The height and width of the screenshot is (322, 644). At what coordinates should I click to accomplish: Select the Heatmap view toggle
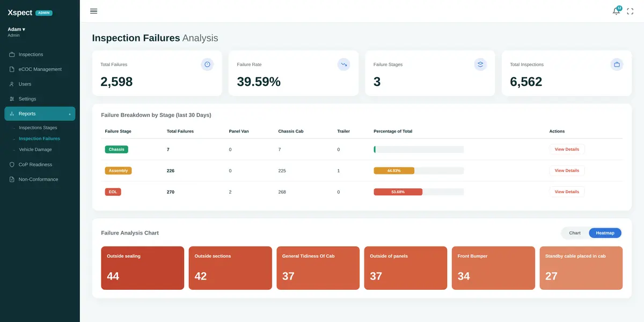tap(605, 233)
